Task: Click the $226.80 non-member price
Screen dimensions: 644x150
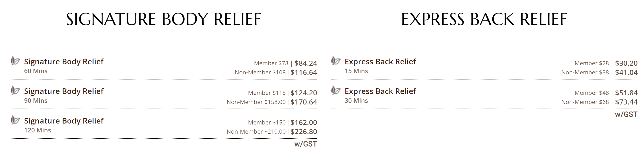Action: tap(303, 132)
